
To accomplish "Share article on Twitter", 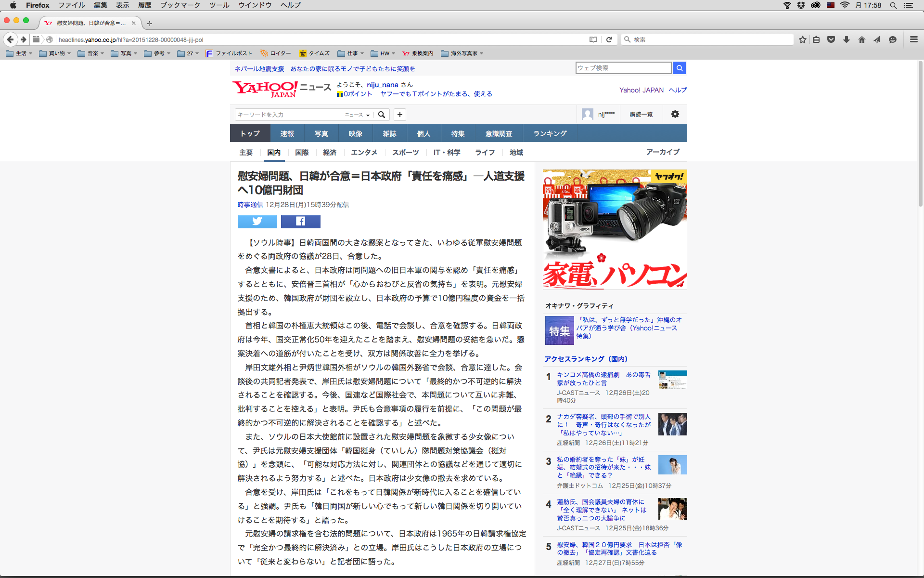I will click(x=257, y=221).
